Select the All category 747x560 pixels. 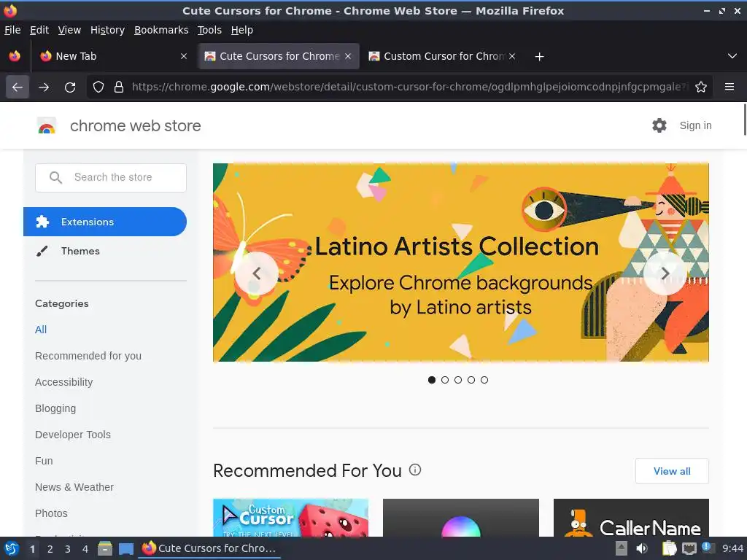[x=41, y=330]
